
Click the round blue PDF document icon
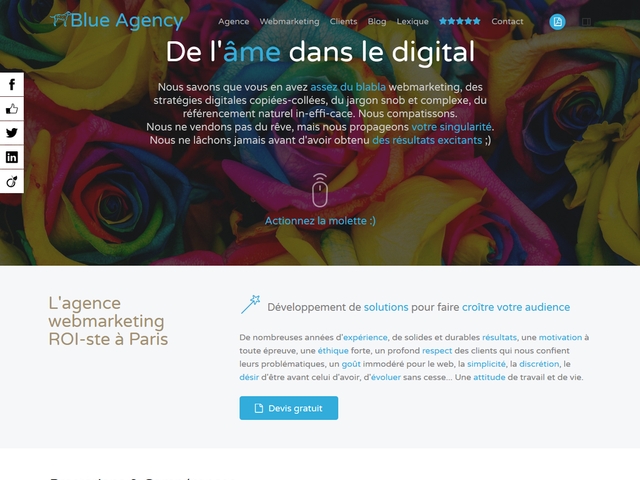[557, 22]
